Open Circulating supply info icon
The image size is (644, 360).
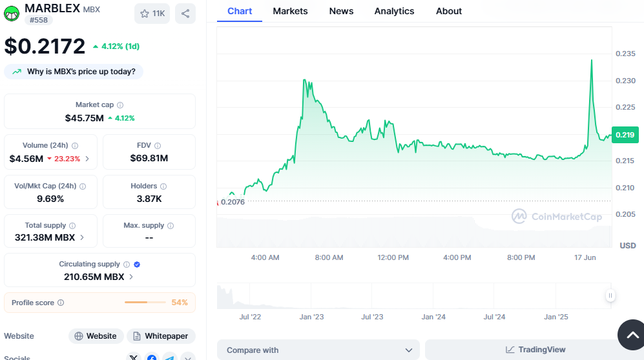(x=127, y=265)
